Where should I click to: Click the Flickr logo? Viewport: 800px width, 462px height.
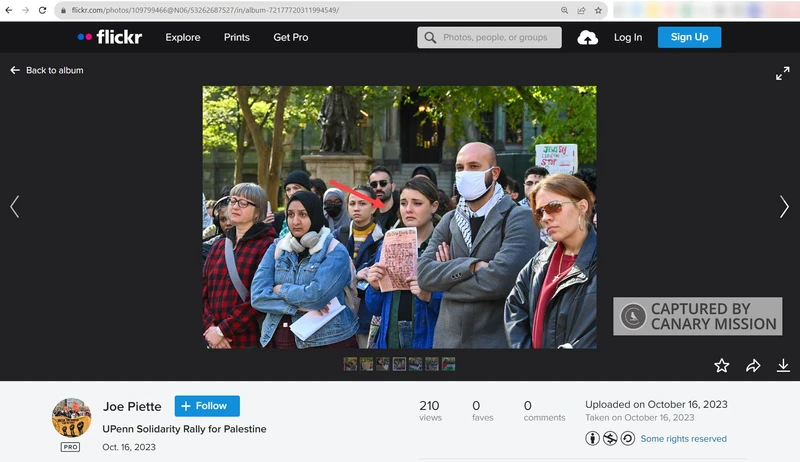[x=110, y=37]
